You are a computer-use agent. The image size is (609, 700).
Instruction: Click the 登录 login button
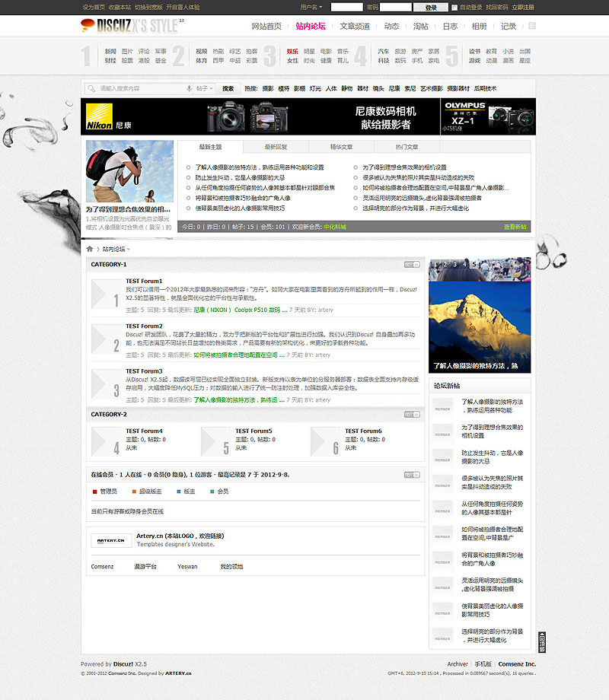click(x=431, y=7)
